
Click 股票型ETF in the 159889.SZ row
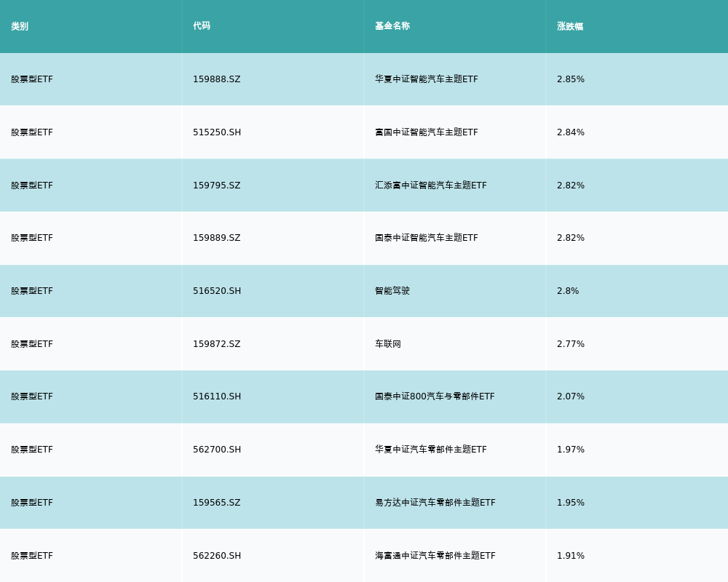pos(32,238)
